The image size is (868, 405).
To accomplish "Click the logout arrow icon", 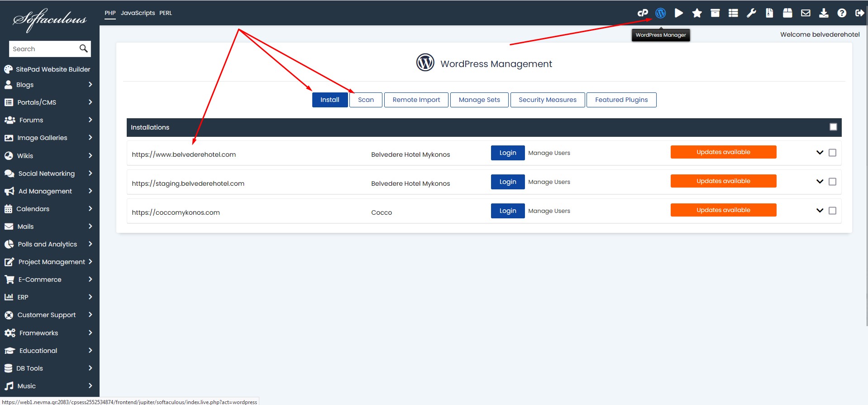I will click(x=859, y=13).
